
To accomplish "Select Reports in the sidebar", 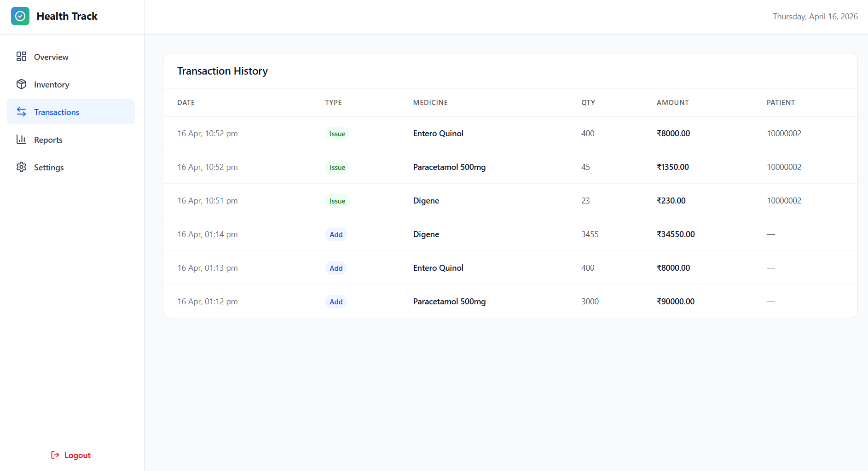I will [x=48, y=140].
